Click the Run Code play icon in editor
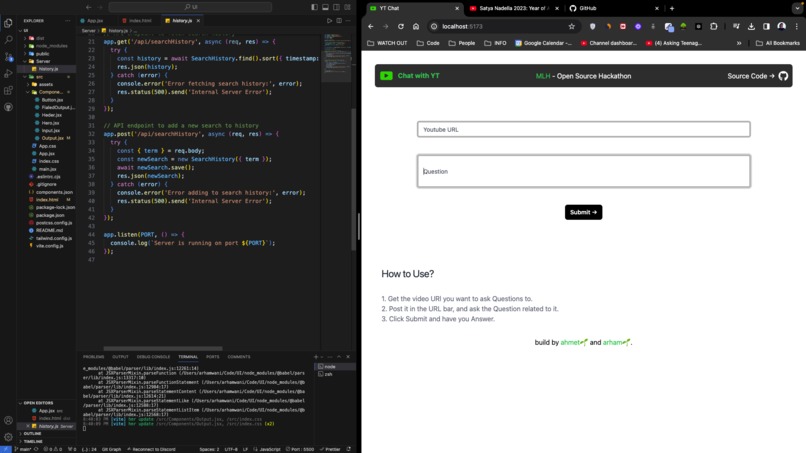The width and height of the screenshot is (806, 453). 329,21
